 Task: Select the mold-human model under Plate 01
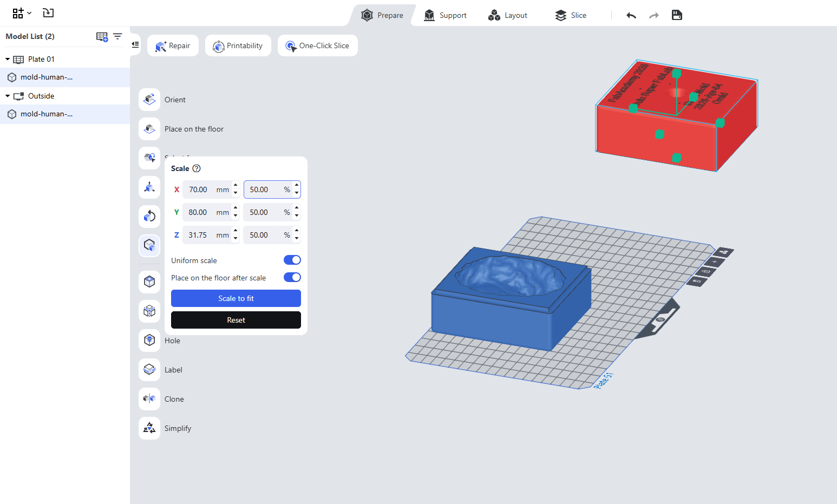pyautogui.click(x=65, y=77)
